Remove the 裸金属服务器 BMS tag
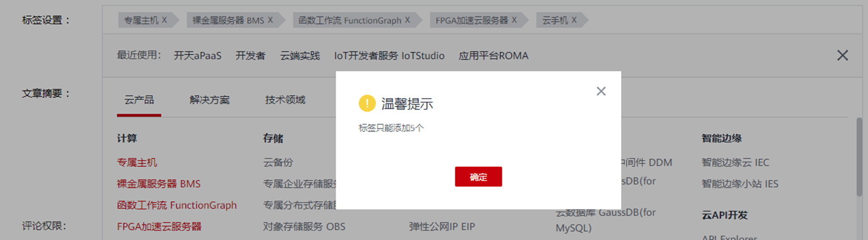868x240 pixels. point(270,20)
